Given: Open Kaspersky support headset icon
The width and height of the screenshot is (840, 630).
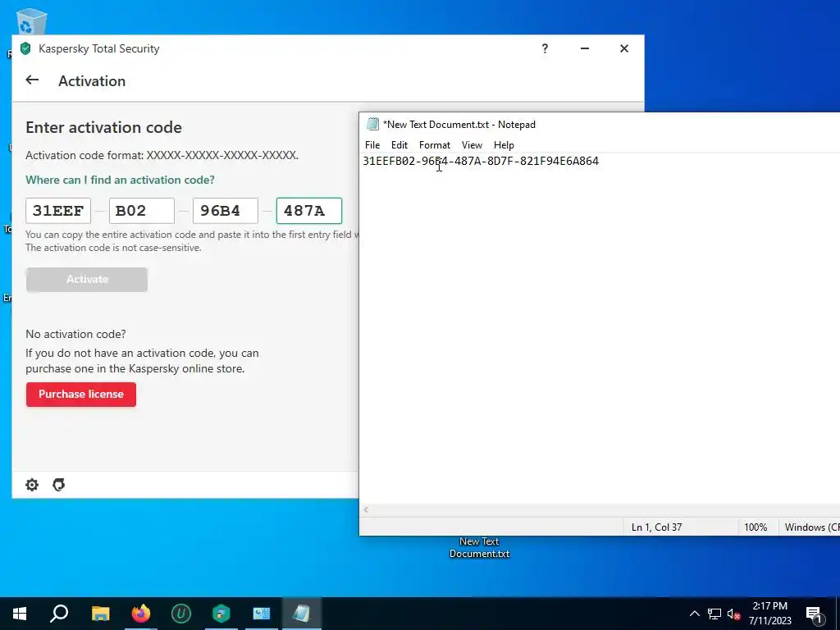Looking at the screenshot, I should [x=58, y=485].
